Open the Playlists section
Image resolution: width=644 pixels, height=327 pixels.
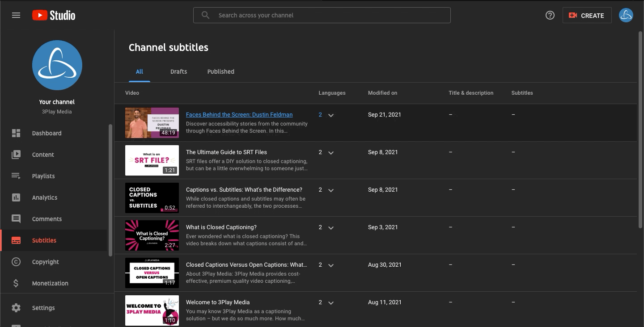43,176
